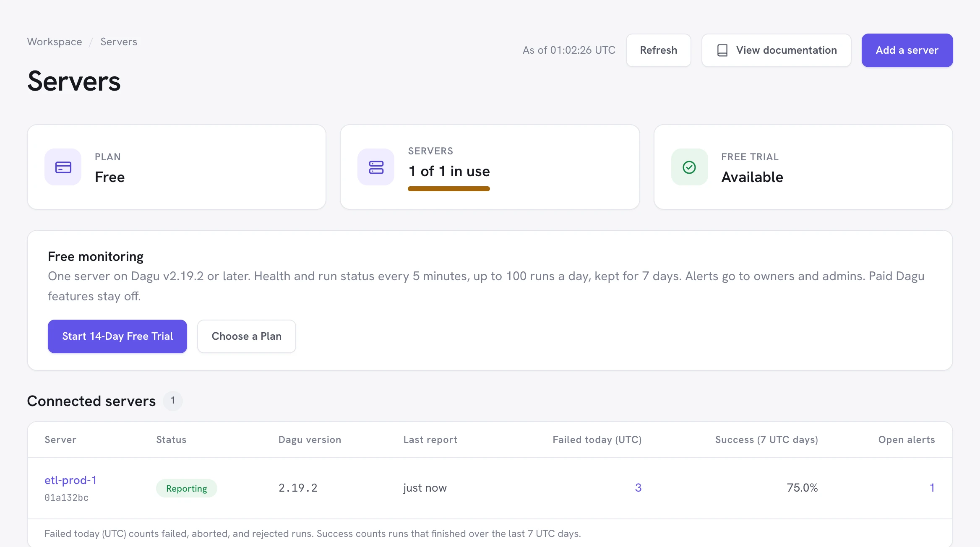Click the 75.0% success value

pyautogui.click(x=802, y=487)
